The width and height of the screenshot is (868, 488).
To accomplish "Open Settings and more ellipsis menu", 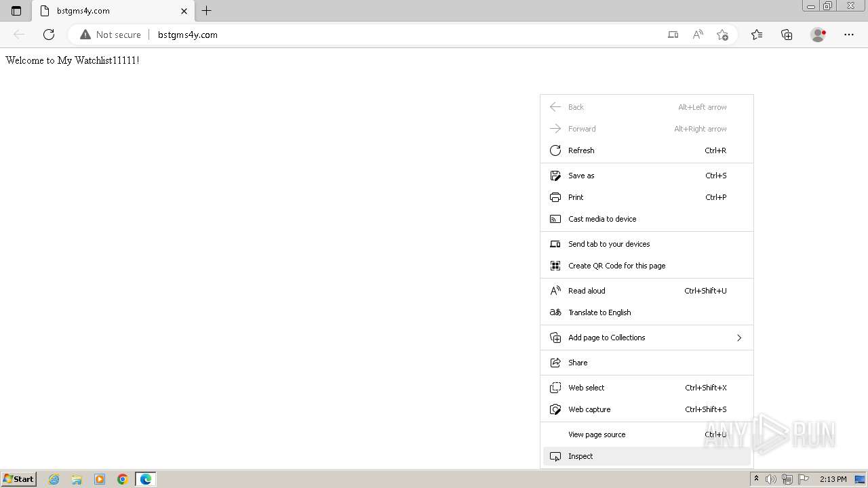I will [849, 35].
